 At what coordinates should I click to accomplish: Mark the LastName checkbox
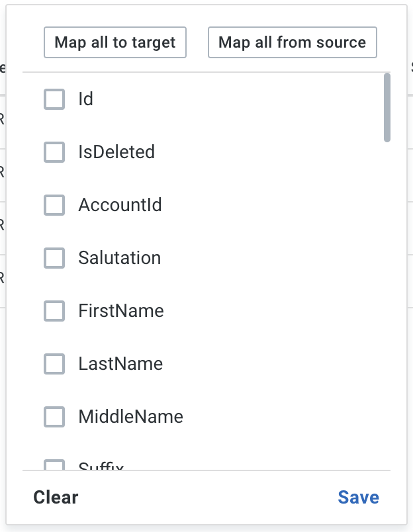[54, 364]
